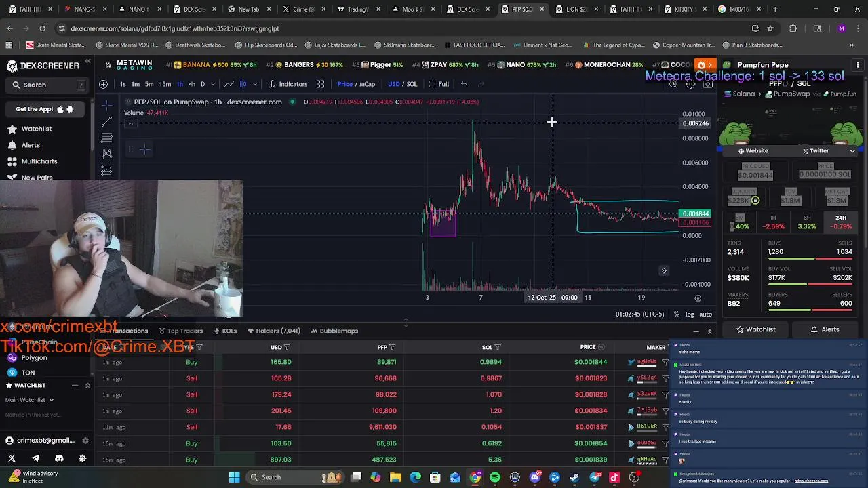
Task: Toggle chart between USD and SOL
Action: pos(402,84)
